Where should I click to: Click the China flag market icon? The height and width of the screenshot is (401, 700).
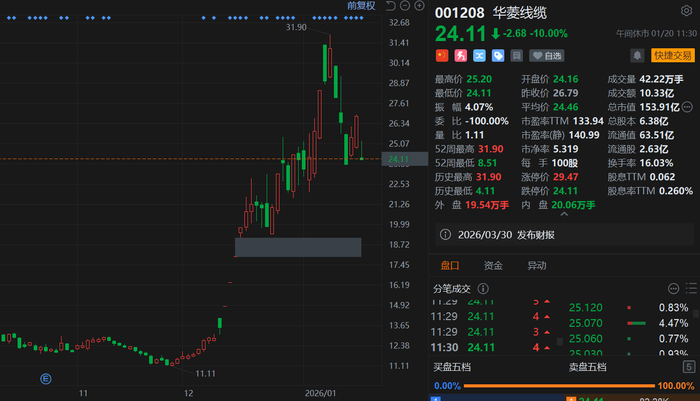pyautogui.click(x=442, y=56)
